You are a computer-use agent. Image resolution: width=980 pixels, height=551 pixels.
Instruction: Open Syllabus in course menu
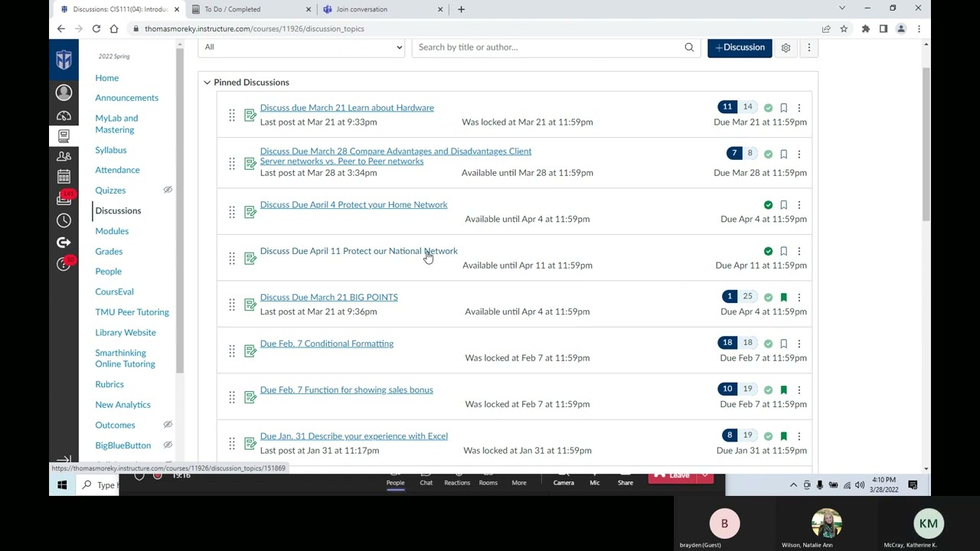pyautogui.click(x=110, y=150)
